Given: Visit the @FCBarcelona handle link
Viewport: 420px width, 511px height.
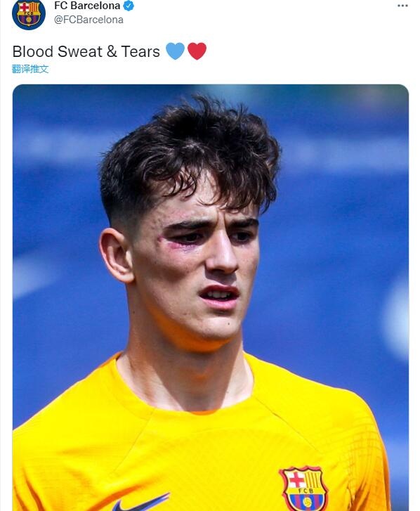Looking at the screenshot, I should pos(88,20).
